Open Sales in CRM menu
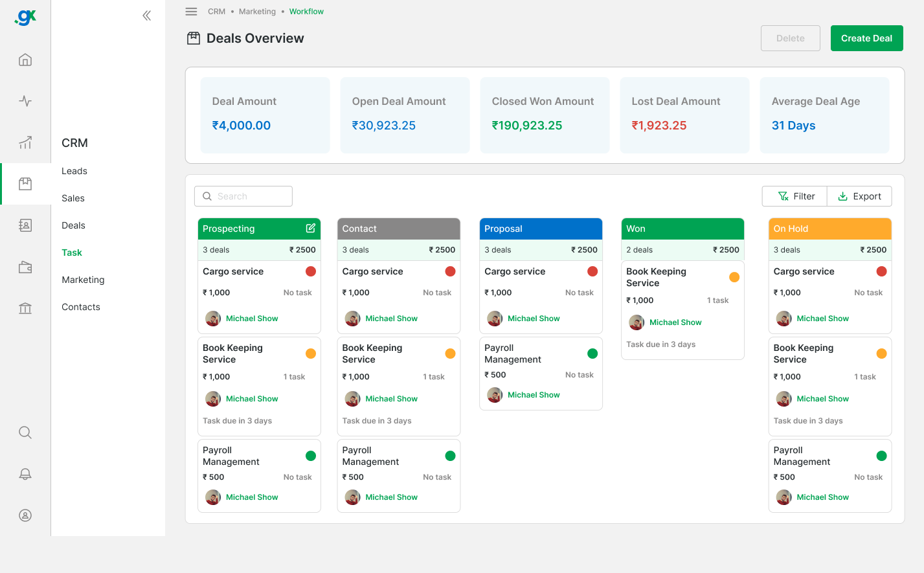Viewport: 924px width, 573px height. tap(73, 198)
